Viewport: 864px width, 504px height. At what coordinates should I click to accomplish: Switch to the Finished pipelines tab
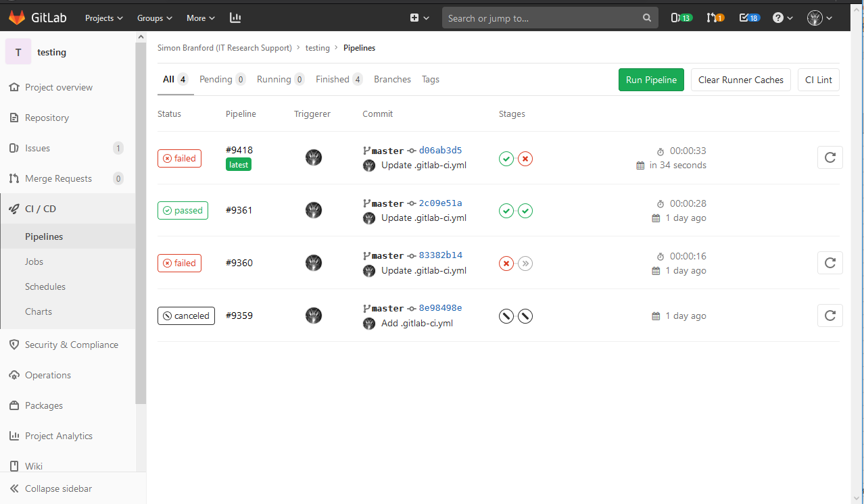pyautogui.click(x=339, y=80)
